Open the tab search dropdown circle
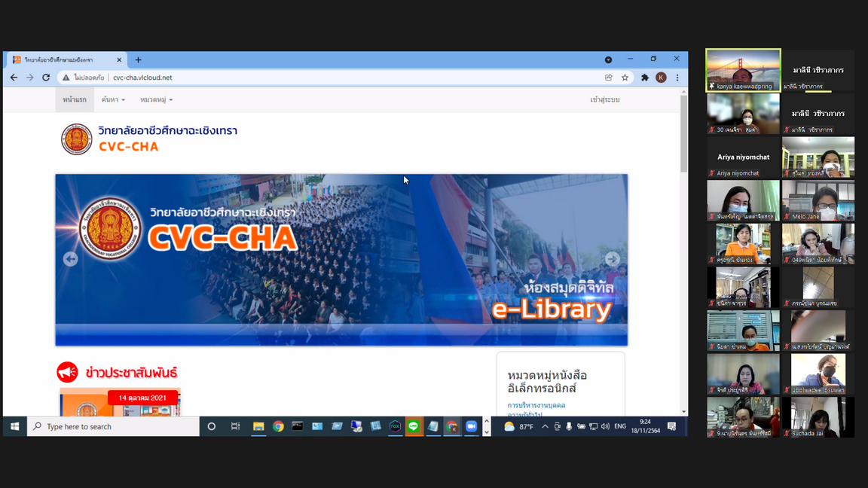 click(608, 59)
